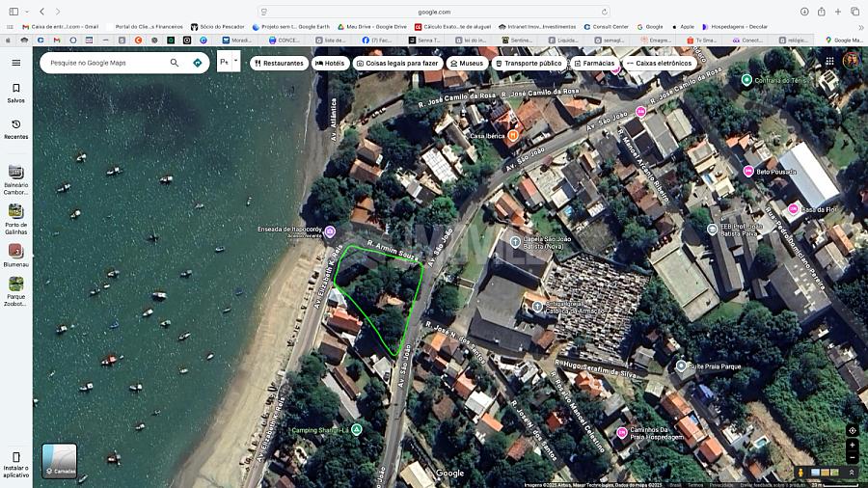Expand the map imagery options chevron
This screenshot has height=488, width=868.
click(852, 473)
